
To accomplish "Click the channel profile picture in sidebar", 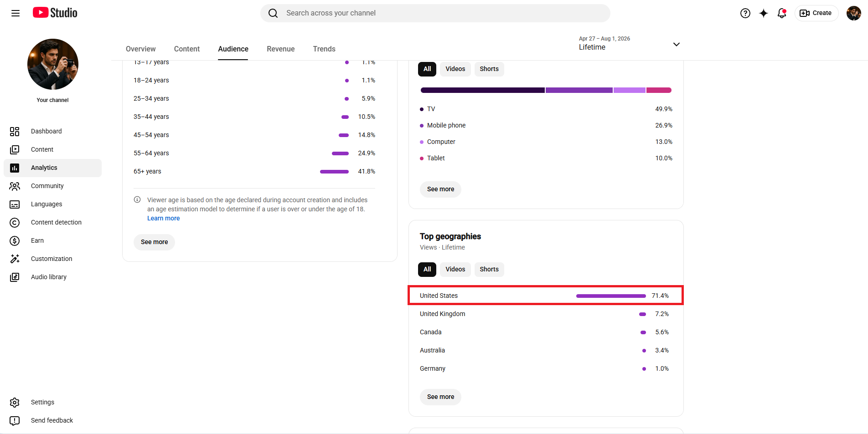I will (x=53, y=64).
